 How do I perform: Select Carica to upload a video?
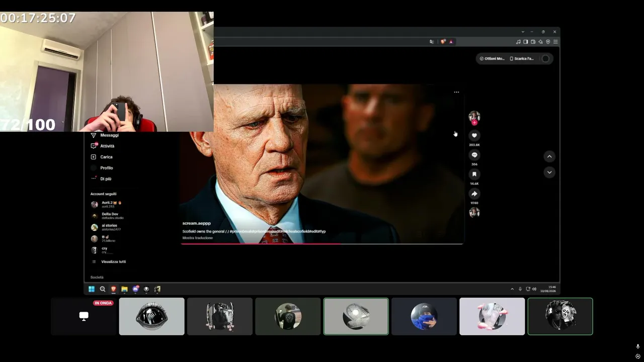click(x=102, y=157)
